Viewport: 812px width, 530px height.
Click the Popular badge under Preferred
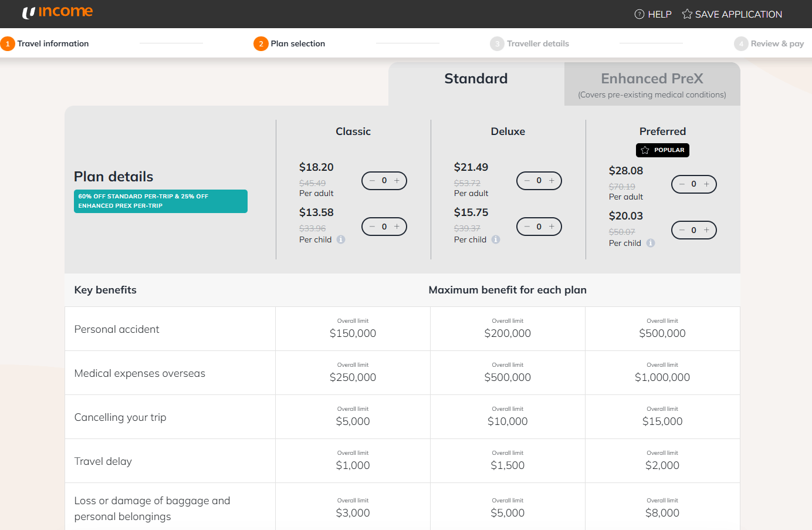662,150
